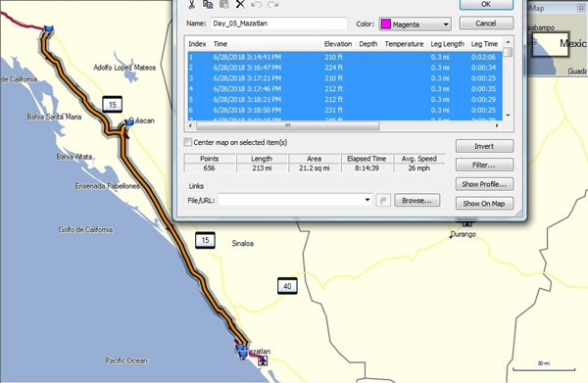588x383 pixels.
Task: Sort by the Leg Length column header
Action: (448, 44)
